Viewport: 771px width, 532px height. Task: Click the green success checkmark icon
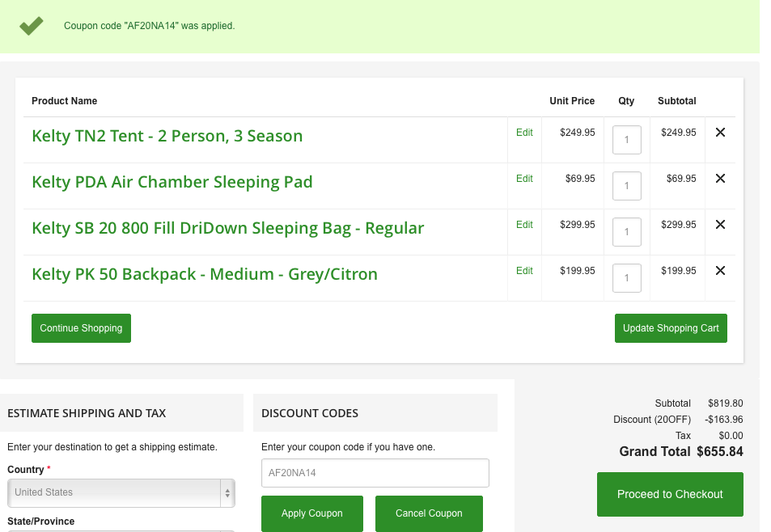(x=32, y=26)
